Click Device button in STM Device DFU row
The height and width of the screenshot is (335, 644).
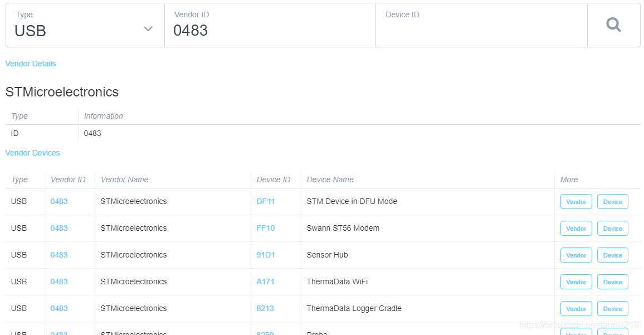click(612, 201)
